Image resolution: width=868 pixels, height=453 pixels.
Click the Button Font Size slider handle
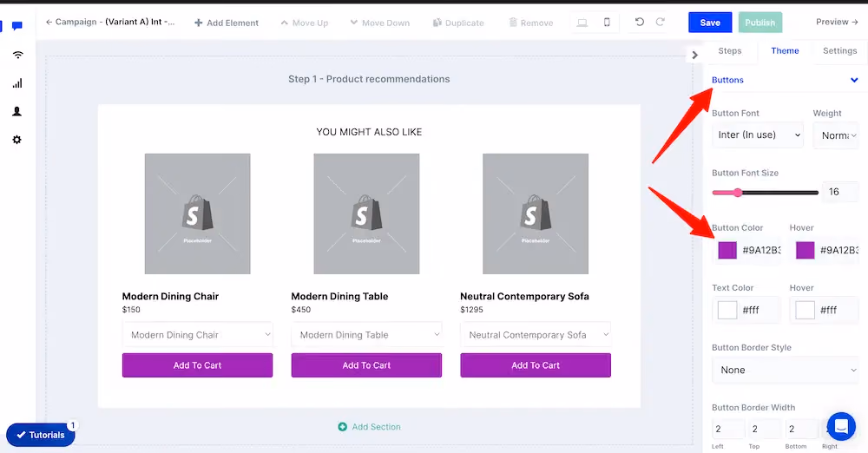point(738,193)
